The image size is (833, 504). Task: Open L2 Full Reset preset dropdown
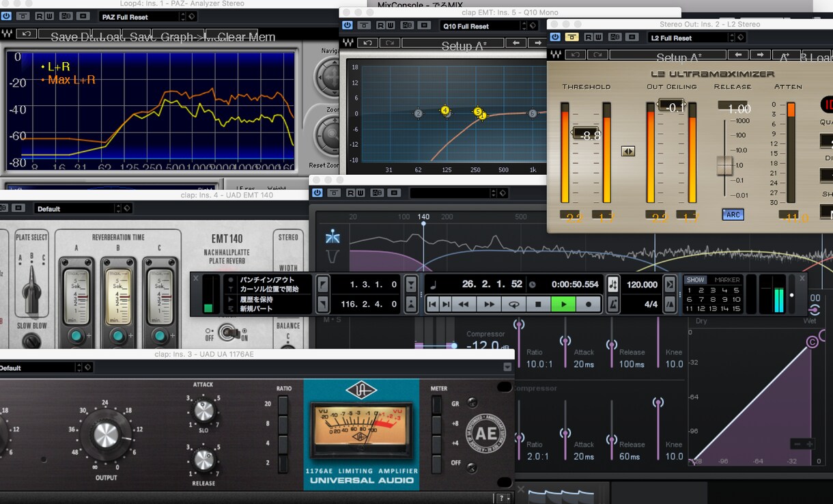point(697,38)
